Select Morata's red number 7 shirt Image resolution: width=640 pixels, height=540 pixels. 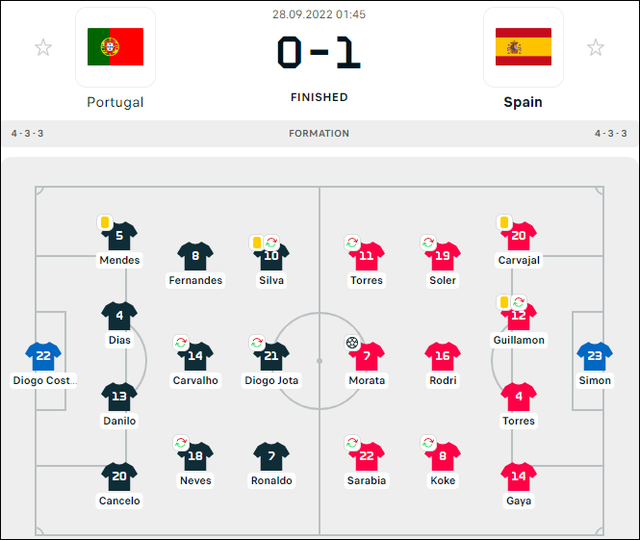[x=367, y=356]
